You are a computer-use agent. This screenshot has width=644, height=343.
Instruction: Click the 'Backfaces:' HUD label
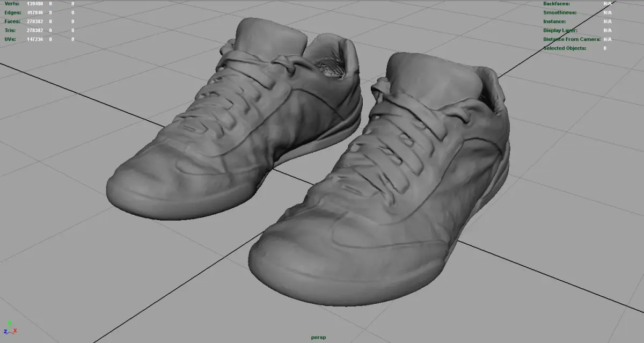pyautogui.click(x=558, y=4)
